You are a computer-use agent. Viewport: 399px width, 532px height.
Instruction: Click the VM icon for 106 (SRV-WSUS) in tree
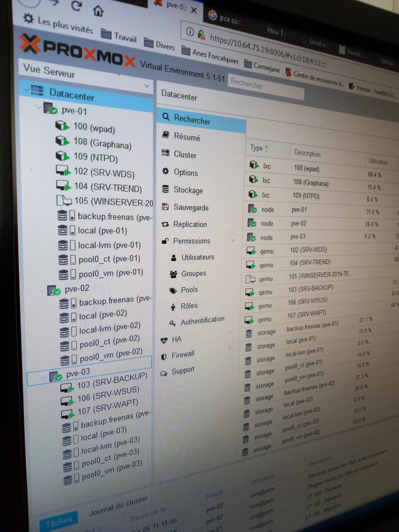[68, 401]
